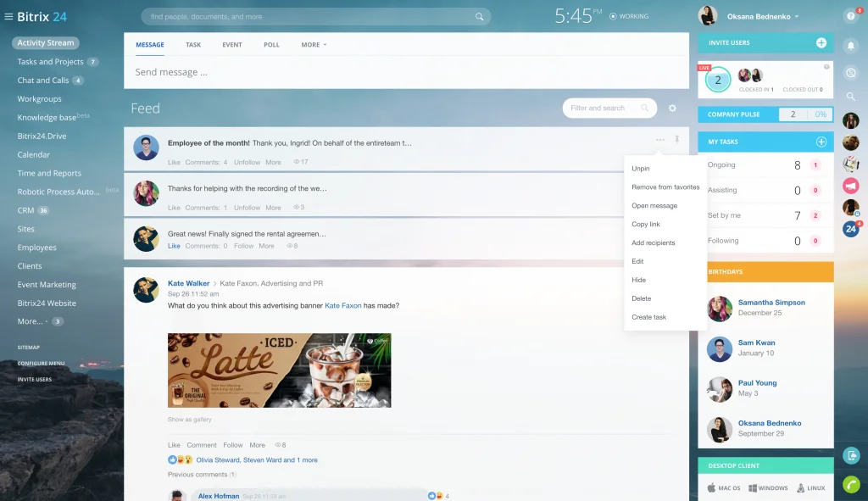Viewport: 868px width, 501px height.
Task: Click the pink megaphone icon in sidebar
Action: (850, 185)
